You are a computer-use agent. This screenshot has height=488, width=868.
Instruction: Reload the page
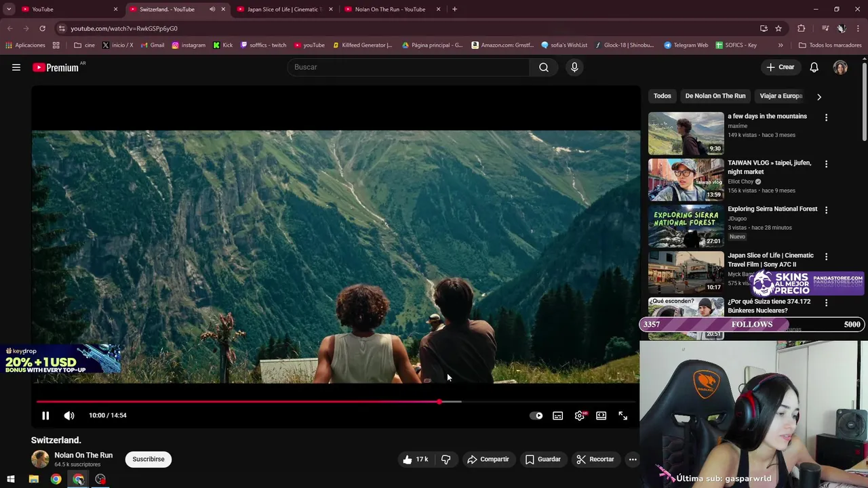(42, 28)
